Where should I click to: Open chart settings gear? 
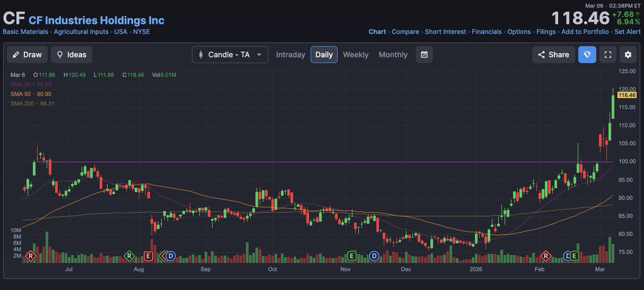628,55
